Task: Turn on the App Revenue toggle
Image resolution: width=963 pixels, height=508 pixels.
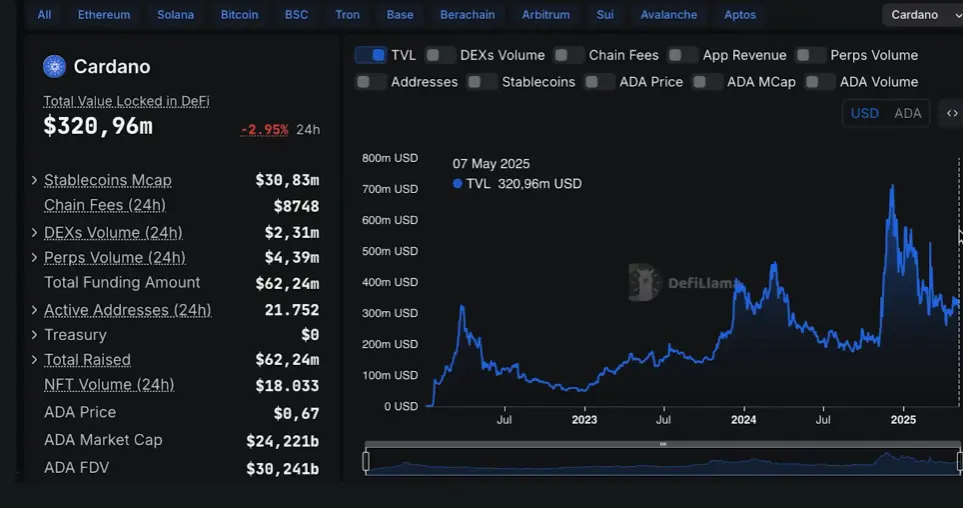Action: 682,55
